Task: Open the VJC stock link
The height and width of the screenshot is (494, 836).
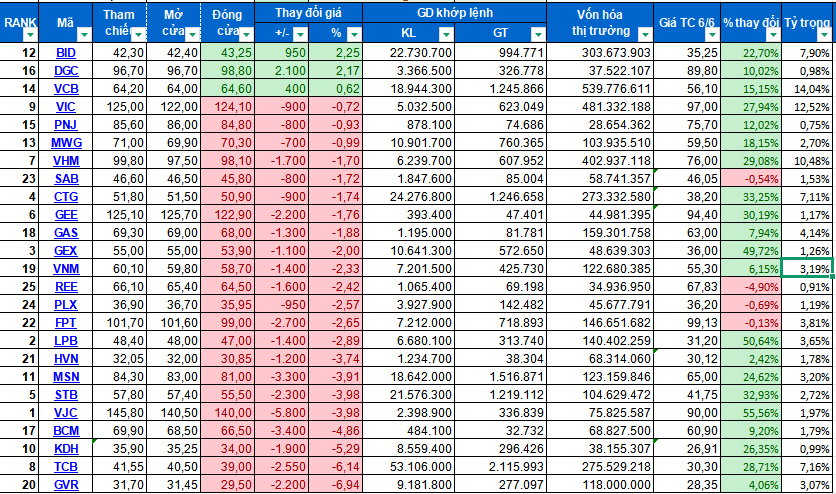Action: pos(66,413)
